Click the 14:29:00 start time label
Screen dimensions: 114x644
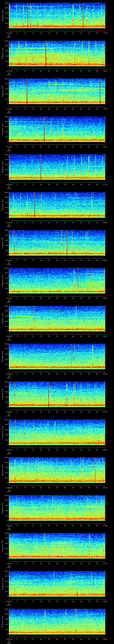pyautogui.click(x=9, y=525)
